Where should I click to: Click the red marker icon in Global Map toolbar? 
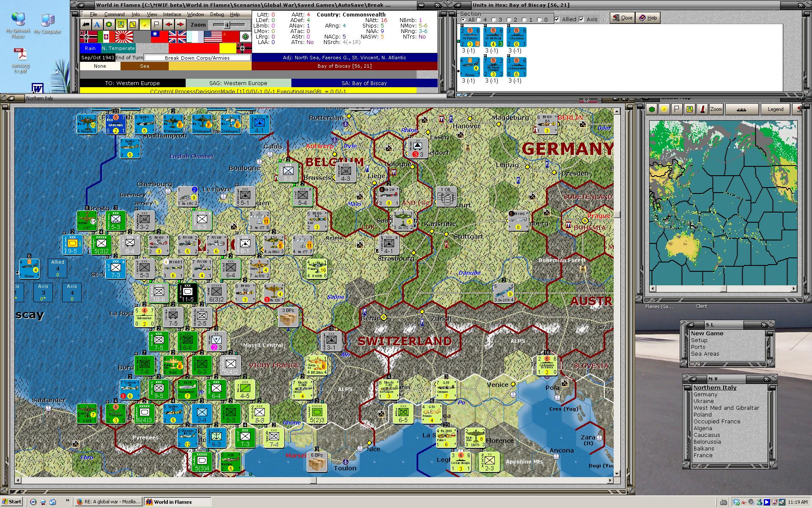point(702,109)
